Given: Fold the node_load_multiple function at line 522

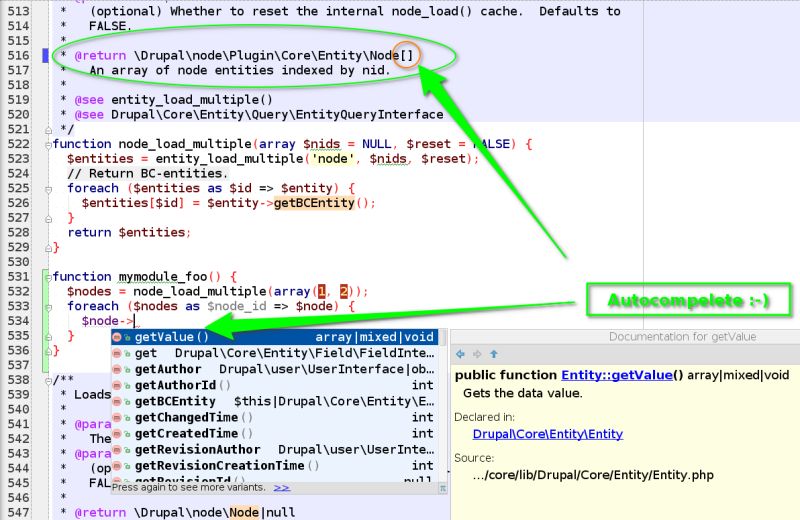Looking at the screenshot, I should [48, 144].
